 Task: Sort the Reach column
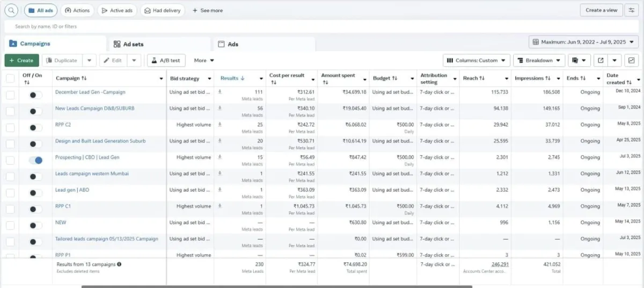(x=482, y=78)
